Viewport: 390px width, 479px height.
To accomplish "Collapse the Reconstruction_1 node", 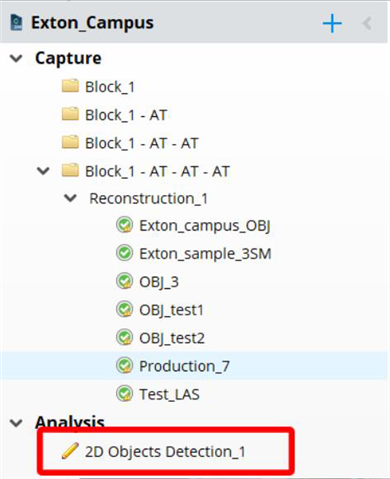I will point(70,198).
